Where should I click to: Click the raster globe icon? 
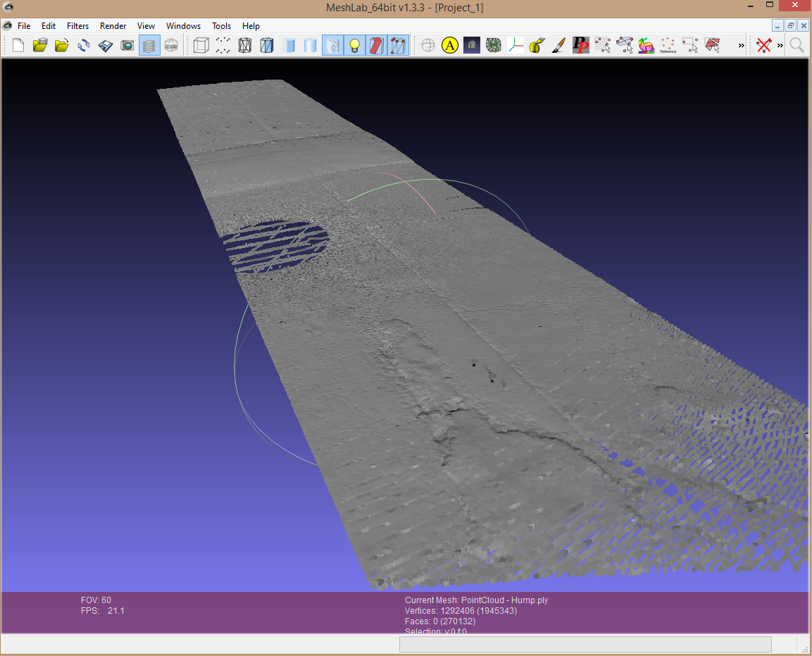click(x=171, y=46)
